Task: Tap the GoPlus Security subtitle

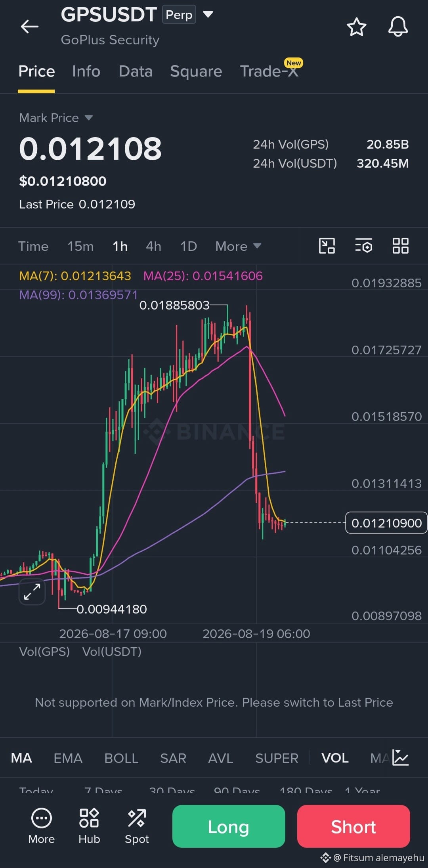Action: (110, 40)
